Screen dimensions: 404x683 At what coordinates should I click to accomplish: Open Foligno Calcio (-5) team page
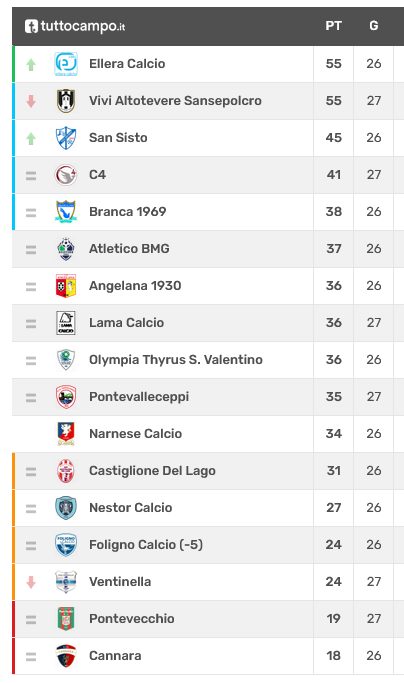point(146,545)
